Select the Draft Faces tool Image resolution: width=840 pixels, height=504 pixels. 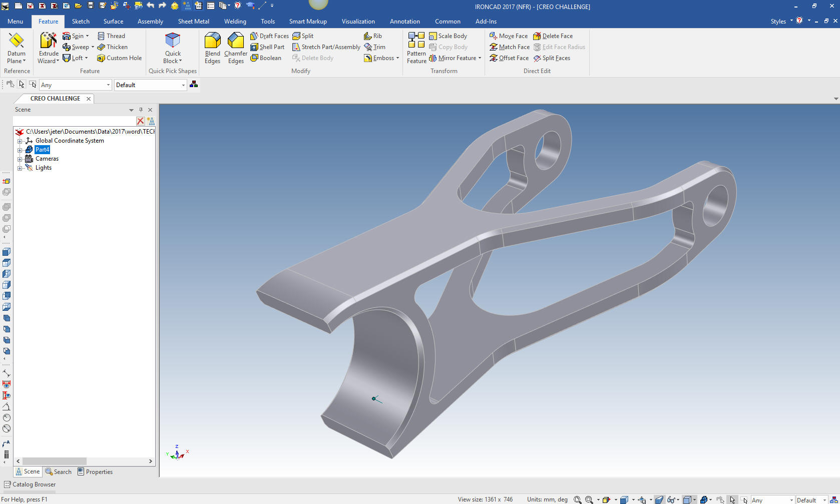click(269, 36)
